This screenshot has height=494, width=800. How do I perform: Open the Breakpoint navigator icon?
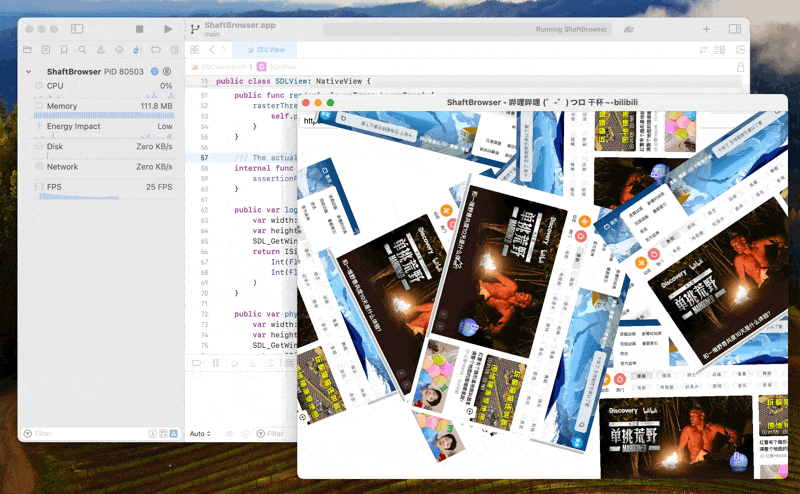click(156, 50)
